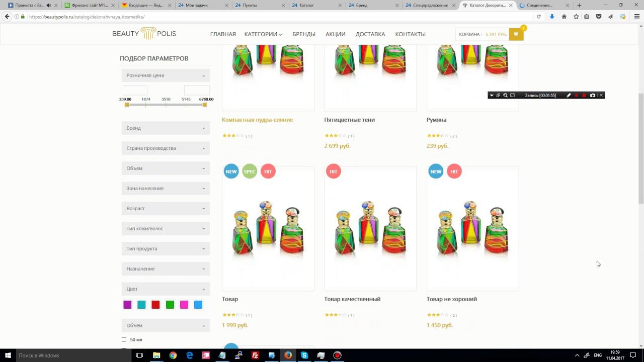Viewport: 644px width, 362px height.
Task: Expand the Тип продукта filter
Action: click(x=166, y=249)
